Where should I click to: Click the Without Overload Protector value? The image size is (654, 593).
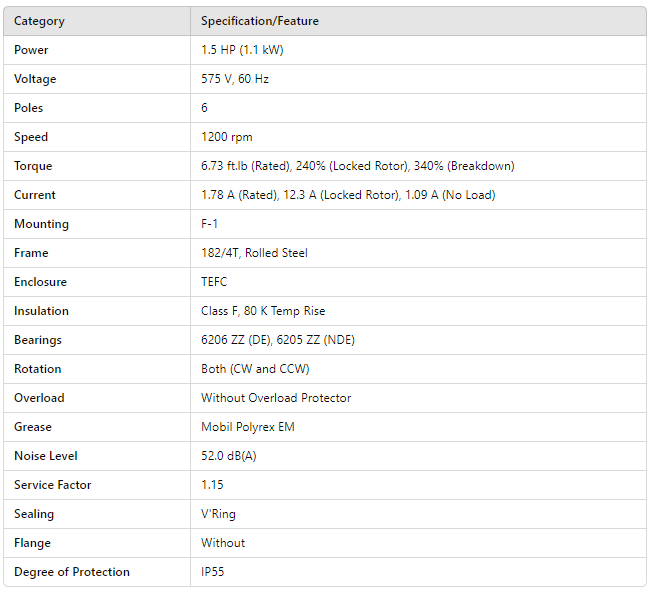(276, 398)
